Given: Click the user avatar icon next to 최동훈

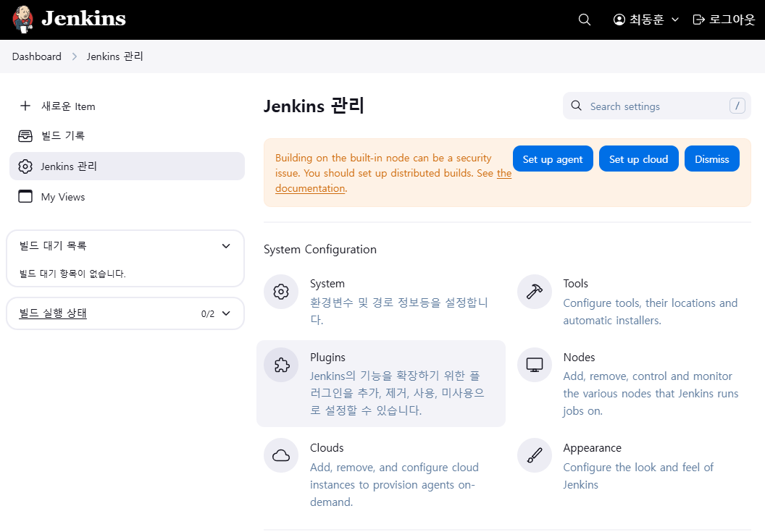Looking at the screenshot, I should (619, 20).
